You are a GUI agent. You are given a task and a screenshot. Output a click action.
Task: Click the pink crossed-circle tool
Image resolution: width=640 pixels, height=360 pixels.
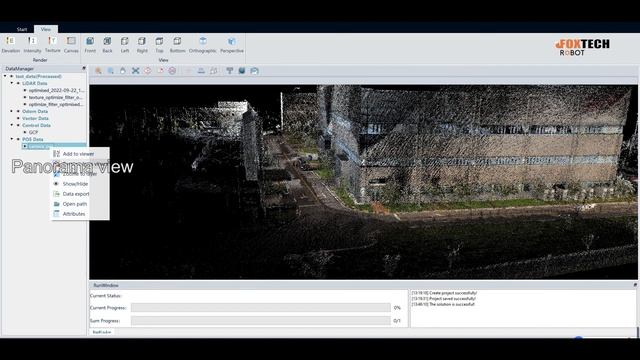tap(172, 71)
